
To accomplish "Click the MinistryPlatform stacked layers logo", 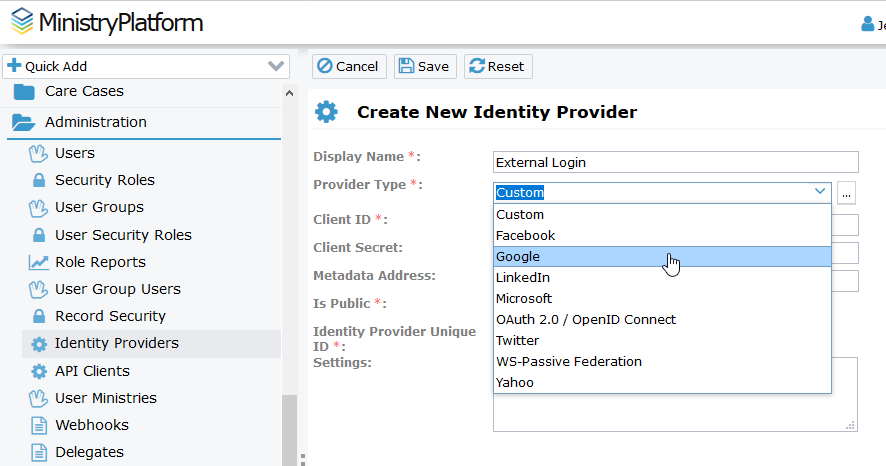I will pos(23,21).
